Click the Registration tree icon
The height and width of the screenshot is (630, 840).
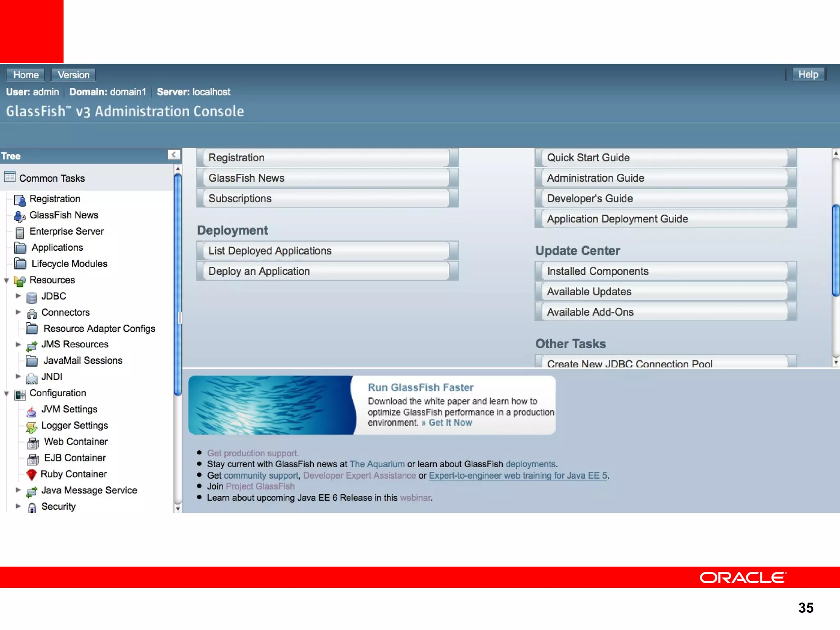coord(20,200)
